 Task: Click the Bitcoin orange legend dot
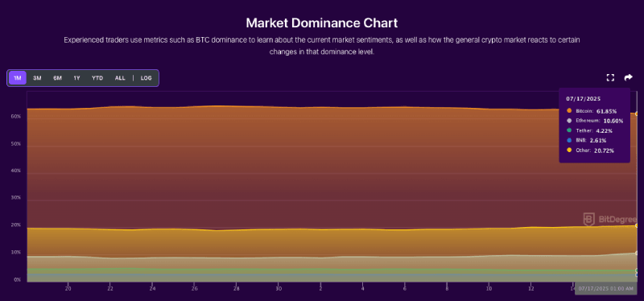569,111
